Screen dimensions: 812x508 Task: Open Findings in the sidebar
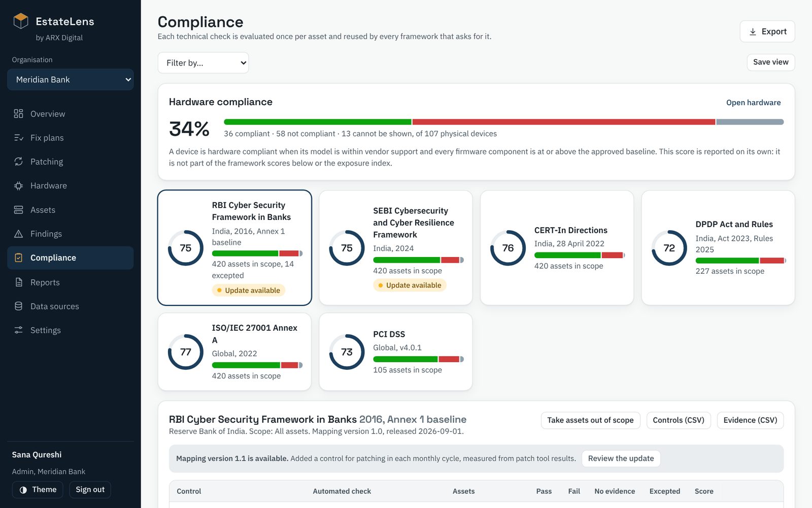71,234
